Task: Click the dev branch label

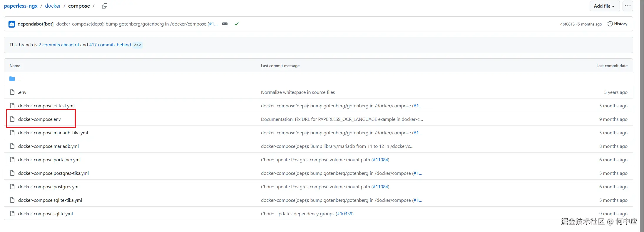Action: tap(137, 45)
